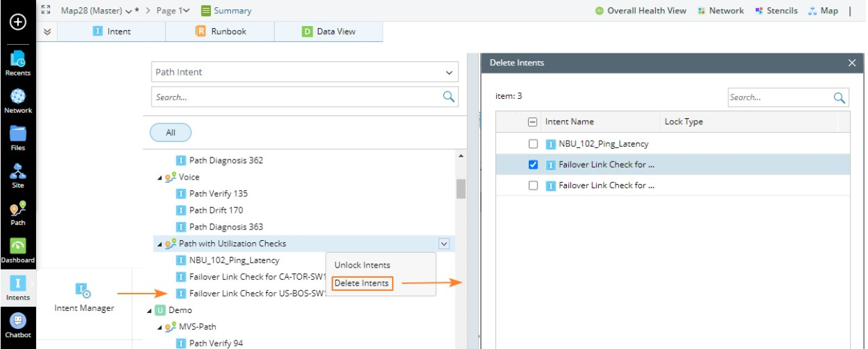Viewport: 868px width, 349px height.
Task: Open the Files sidebar icon
Action: (18, 137)
